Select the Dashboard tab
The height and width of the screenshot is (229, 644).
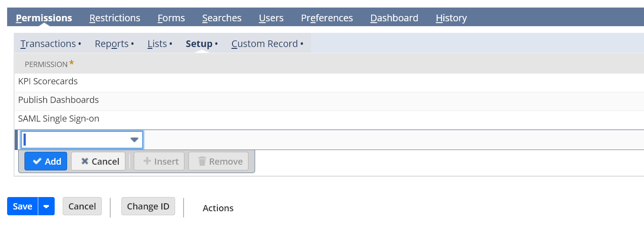394,18
